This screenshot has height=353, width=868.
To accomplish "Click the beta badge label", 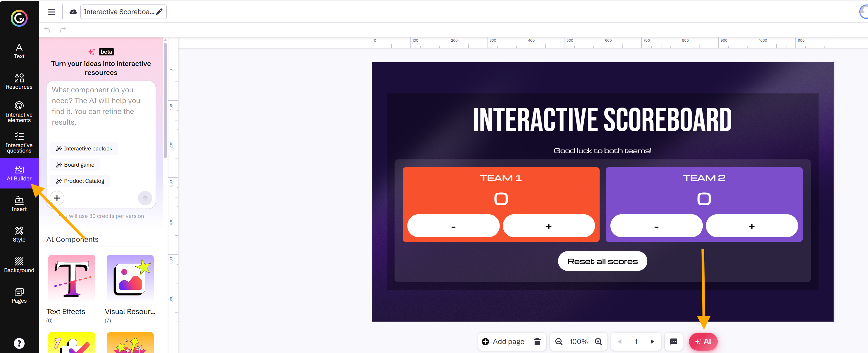I will (106, 52).
